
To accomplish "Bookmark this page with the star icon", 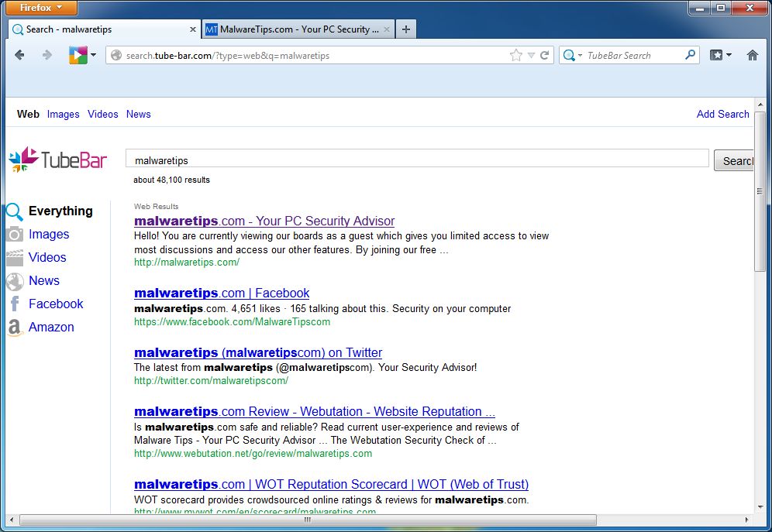I will click(515, 55).
